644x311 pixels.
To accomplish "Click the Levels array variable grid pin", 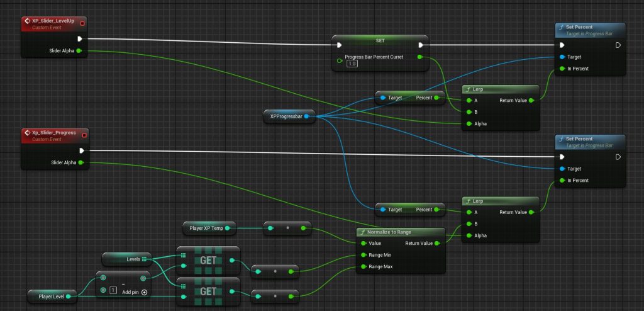I will (x=144, y=259).
